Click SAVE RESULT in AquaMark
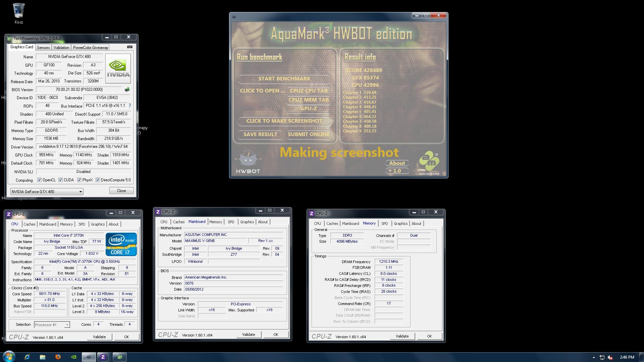 click(260, 134)
